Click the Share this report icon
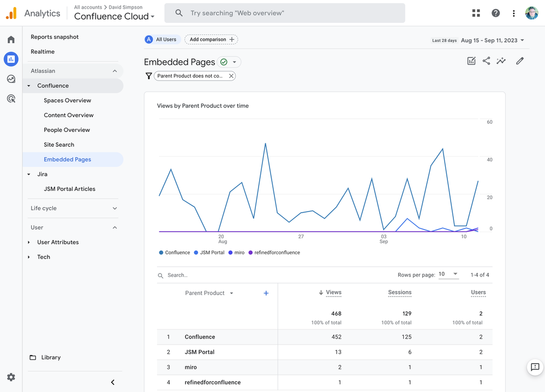The width and height of the screenshot is (545, 392). coord(486,61)
